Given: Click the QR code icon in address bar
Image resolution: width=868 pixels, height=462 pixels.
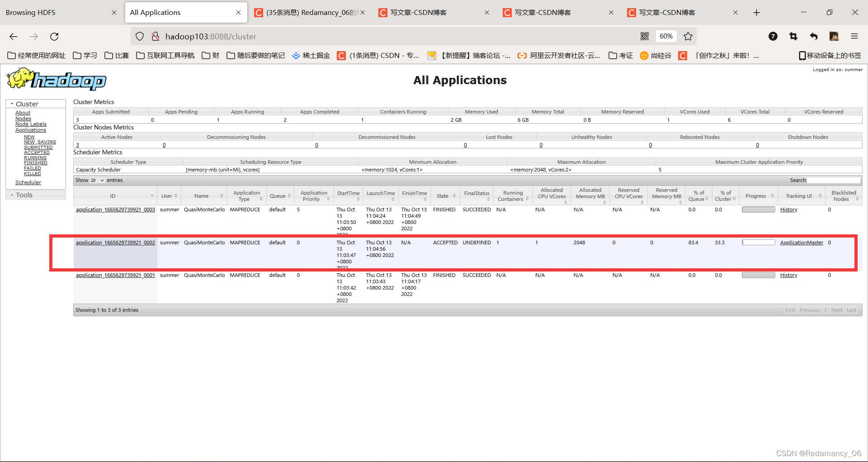Looking at the screenshot, I should (x=645, y=36).
